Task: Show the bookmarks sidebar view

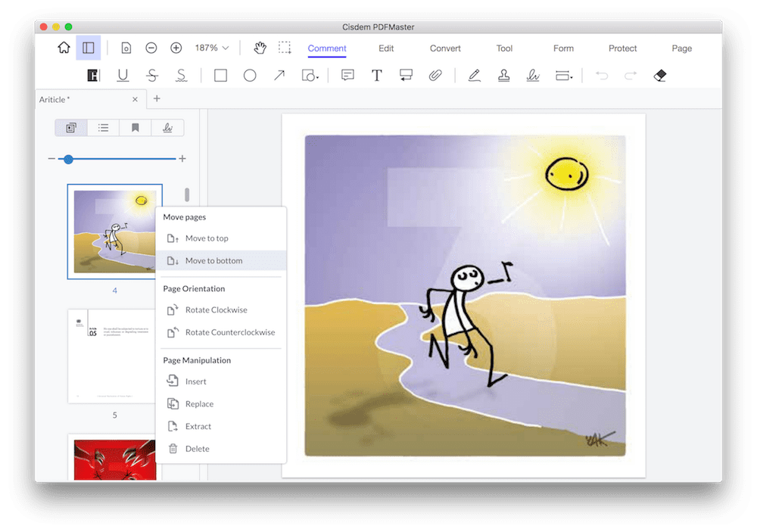Action: tap(136, 128)
